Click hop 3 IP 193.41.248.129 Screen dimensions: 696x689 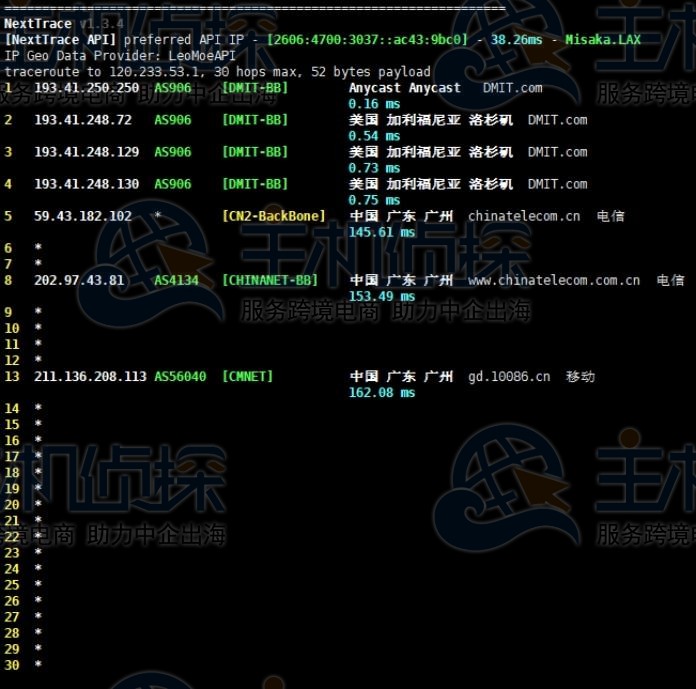tap(87, 152)
